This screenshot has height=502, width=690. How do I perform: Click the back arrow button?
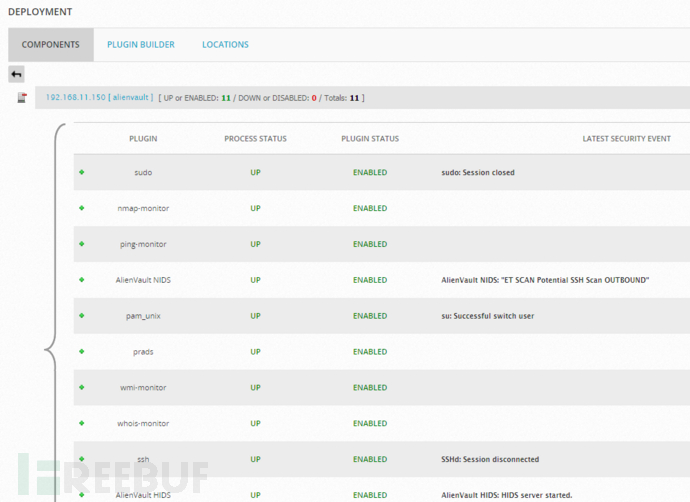[16, 74]
